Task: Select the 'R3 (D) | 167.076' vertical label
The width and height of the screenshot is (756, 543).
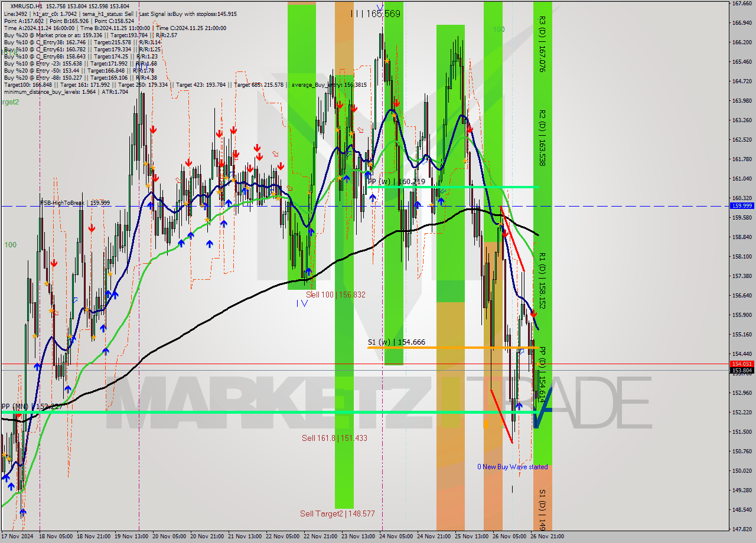Action: click(x=542, y=44)
